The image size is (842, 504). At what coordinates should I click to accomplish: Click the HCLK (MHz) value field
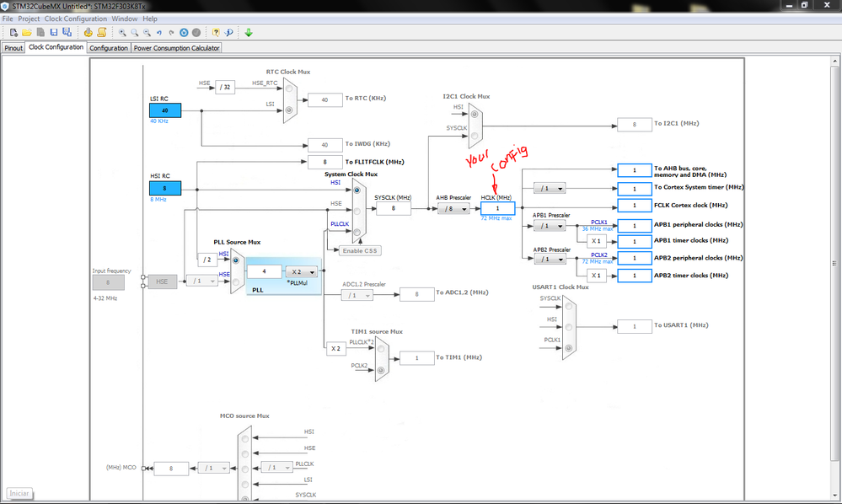pos(498,208)
